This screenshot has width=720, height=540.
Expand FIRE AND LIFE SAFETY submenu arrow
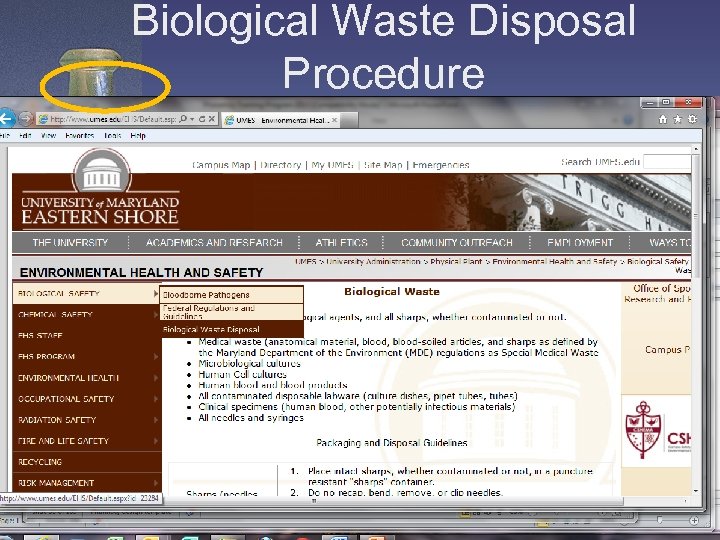click(156, 441)
